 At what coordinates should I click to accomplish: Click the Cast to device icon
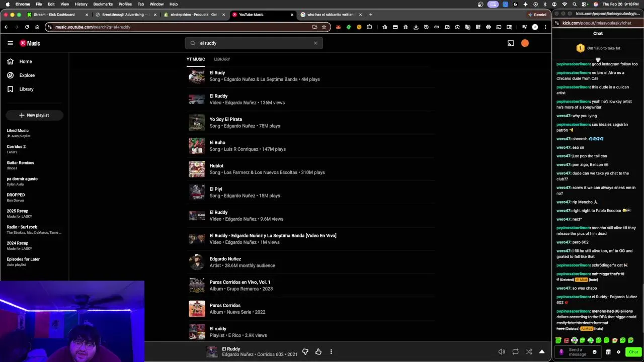pyautogui.click(x=511, y=43)
